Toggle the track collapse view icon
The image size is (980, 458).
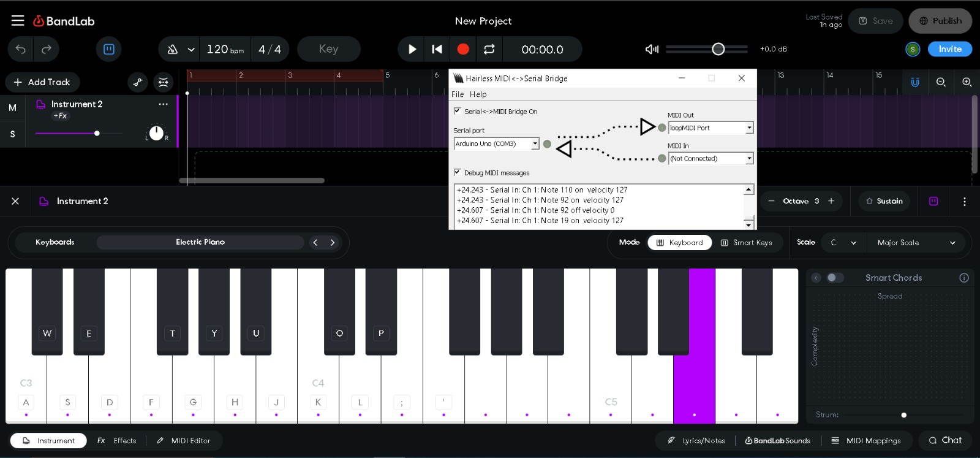click(x=163, y=82)
